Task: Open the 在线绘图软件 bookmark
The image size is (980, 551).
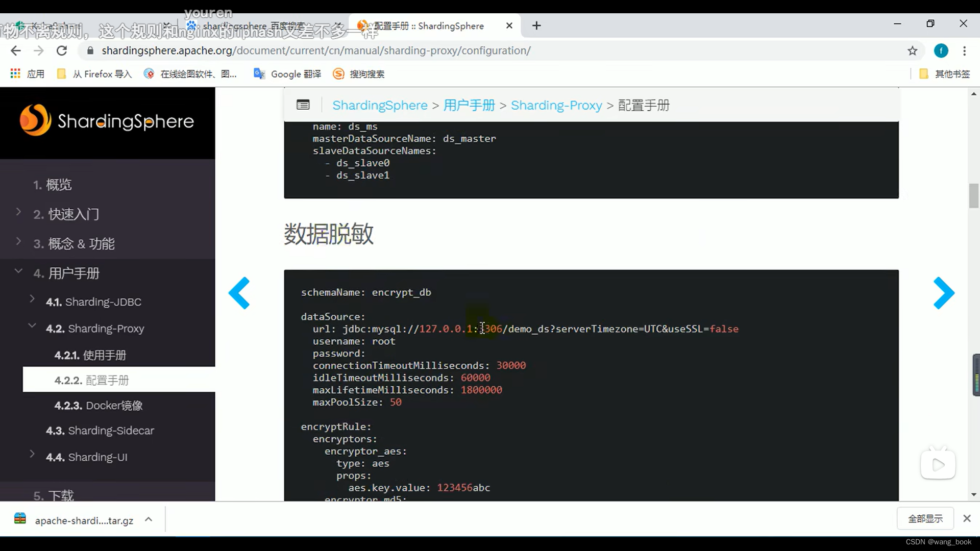Action: click(191, 74)
